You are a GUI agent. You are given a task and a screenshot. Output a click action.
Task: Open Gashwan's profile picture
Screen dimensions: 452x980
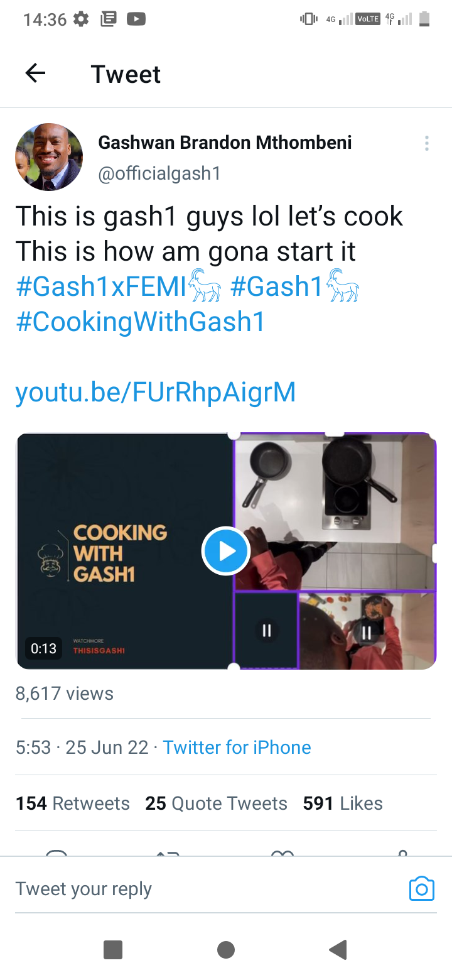point(49,157)
